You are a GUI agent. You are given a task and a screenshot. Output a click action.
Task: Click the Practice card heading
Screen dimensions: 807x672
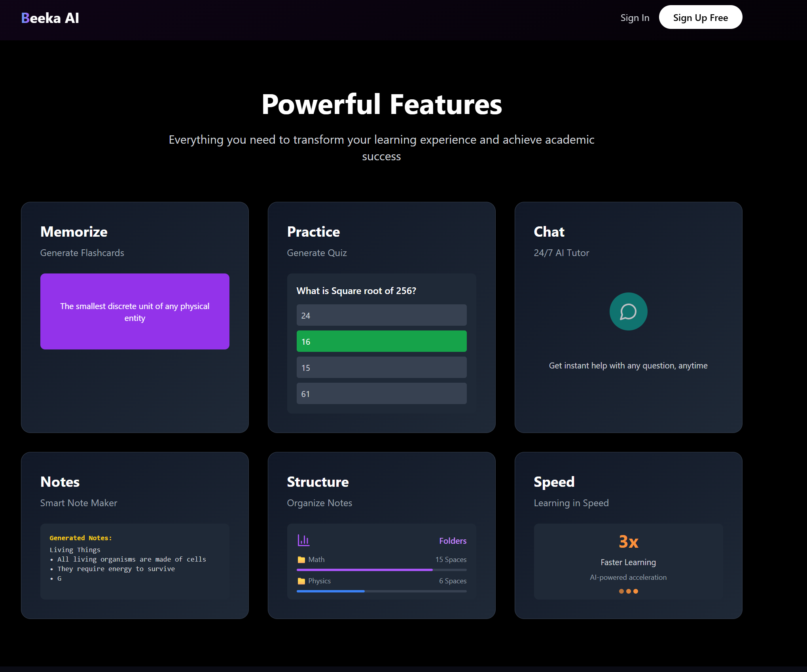tap(313, 232)
